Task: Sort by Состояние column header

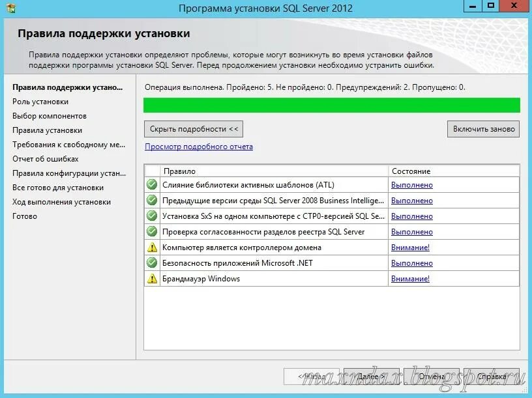Action: point(454,171)
